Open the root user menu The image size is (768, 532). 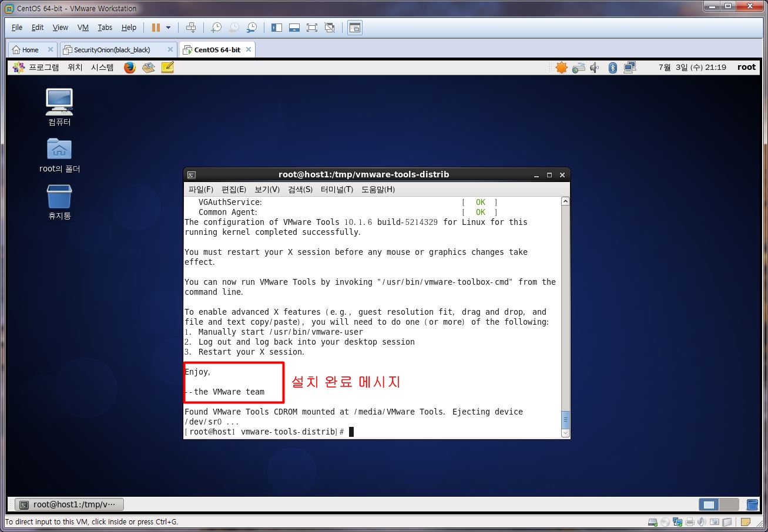click(x=746, y=68)
